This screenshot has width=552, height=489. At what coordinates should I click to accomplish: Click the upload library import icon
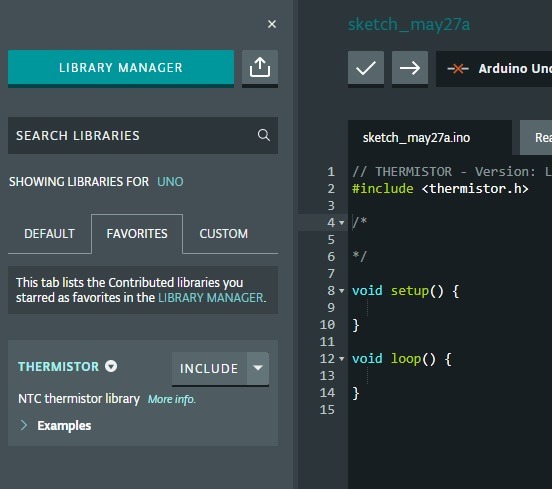tap(260, 68)
